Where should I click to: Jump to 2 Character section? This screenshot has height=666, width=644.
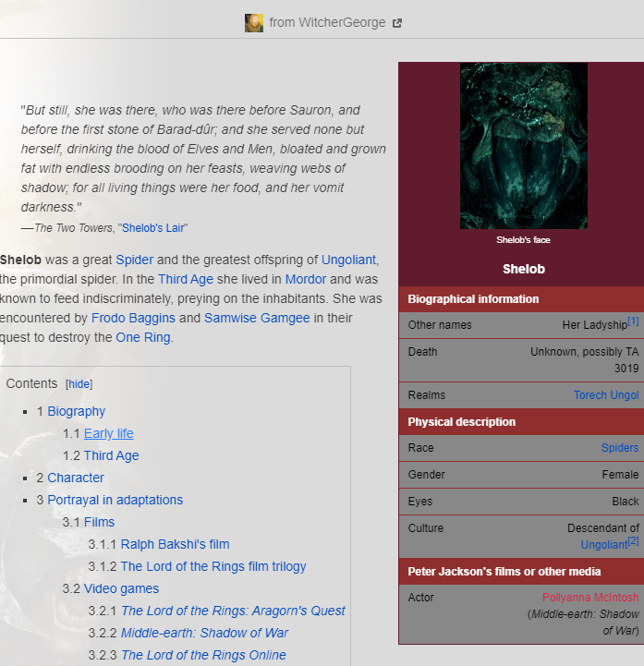[x=76, y=478]
